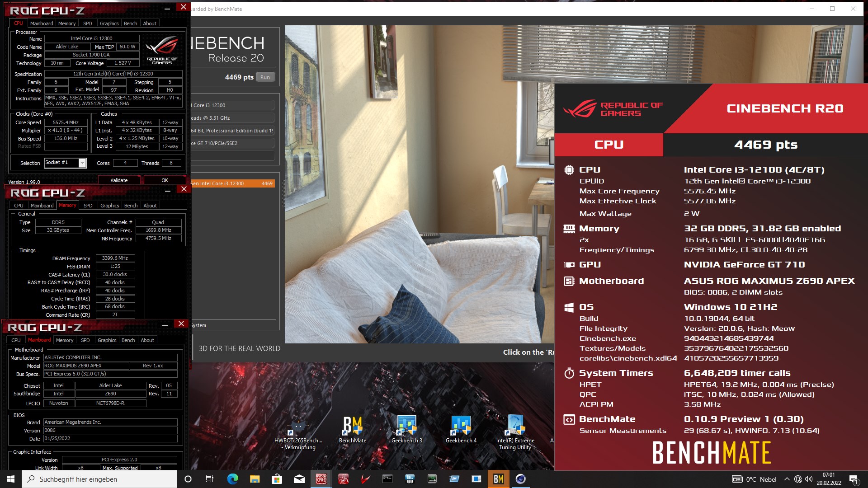Open the command prompt taskbar icon
The width and height of the screenshot is (868, 488).
point(387,479)
